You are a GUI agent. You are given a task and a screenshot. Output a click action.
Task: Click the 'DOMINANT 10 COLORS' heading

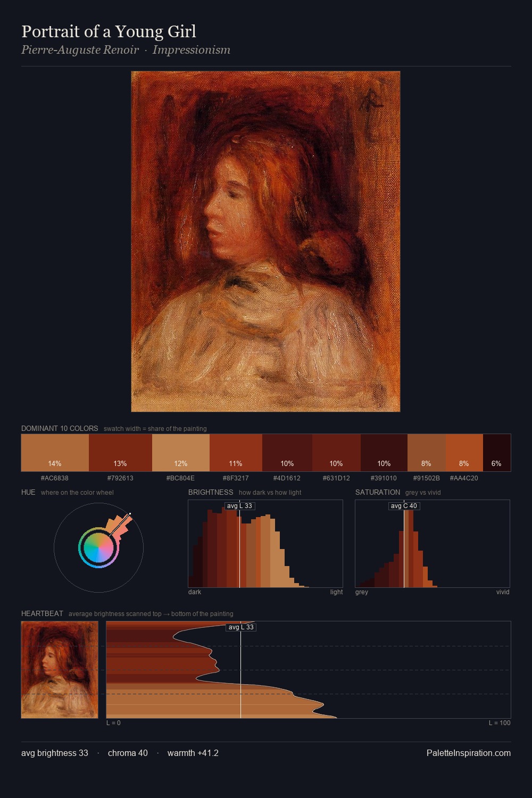[x=60, y=428]
